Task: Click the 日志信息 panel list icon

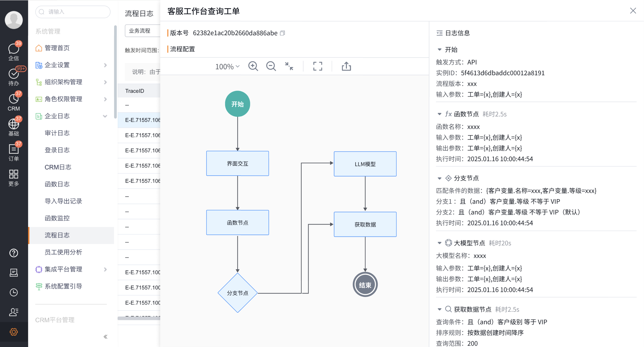Action: 439,33
